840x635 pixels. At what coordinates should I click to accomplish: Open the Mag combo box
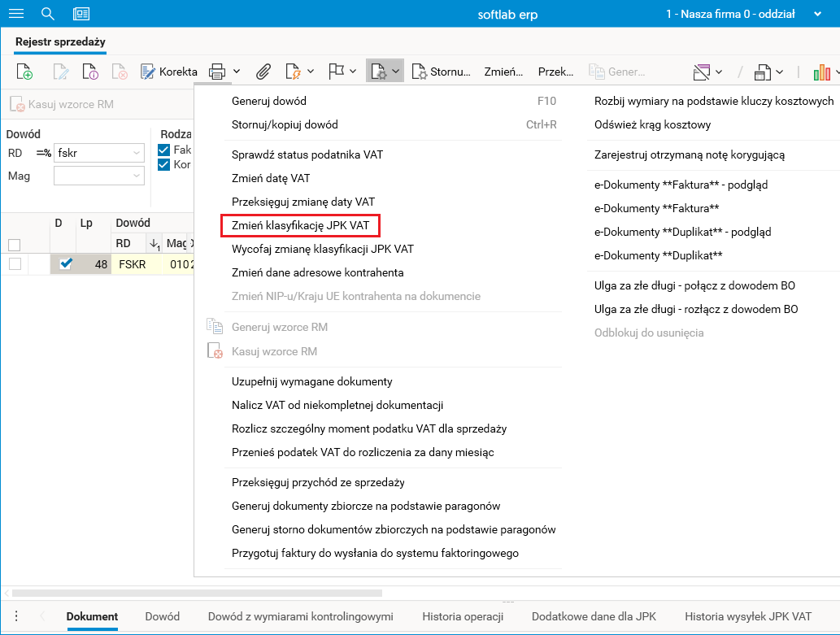99,176
